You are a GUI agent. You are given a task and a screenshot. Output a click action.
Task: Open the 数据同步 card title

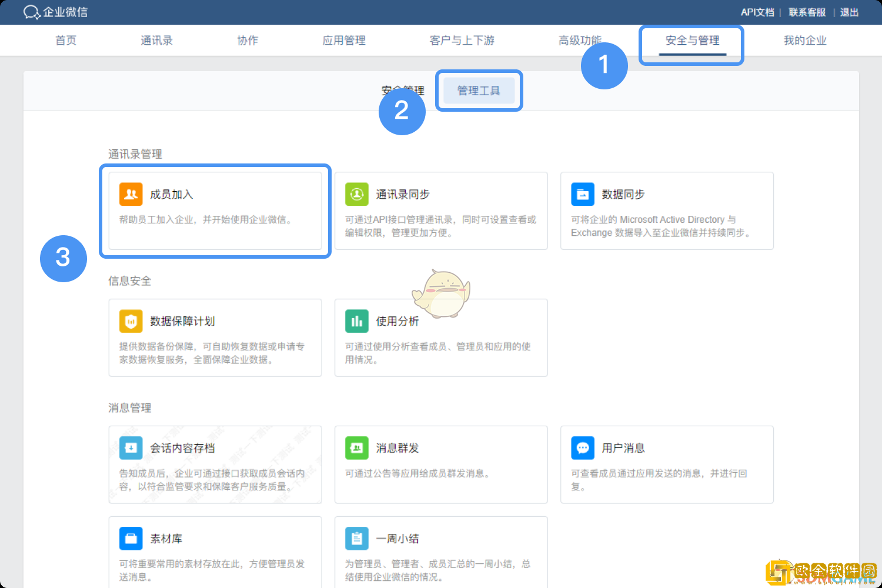(623, 195)
